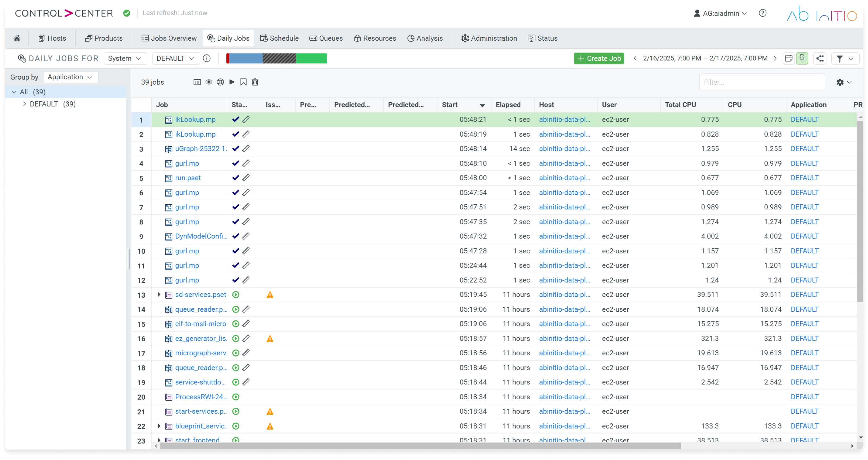Open the AG:aiadmin user menu
868x460 pixels.
720,13
